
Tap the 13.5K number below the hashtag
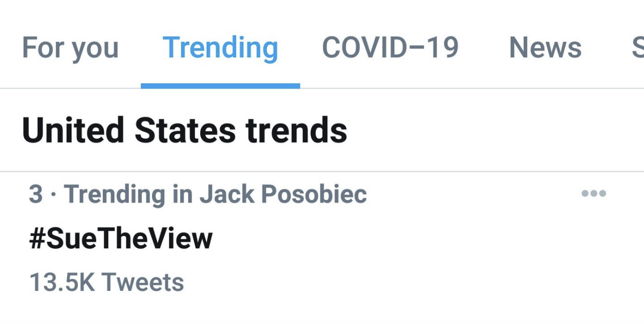click(62, 282)
